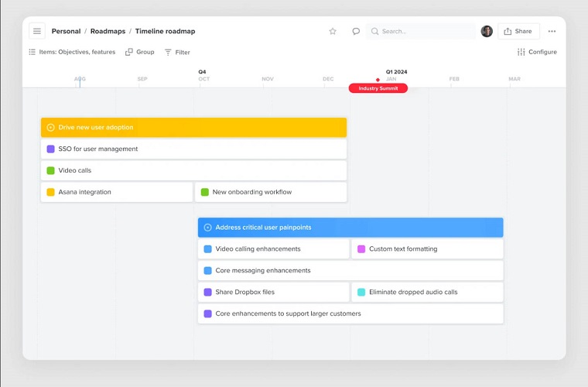
Task: Click green swatch on New onboarding workflow
Action: [205, 192]
